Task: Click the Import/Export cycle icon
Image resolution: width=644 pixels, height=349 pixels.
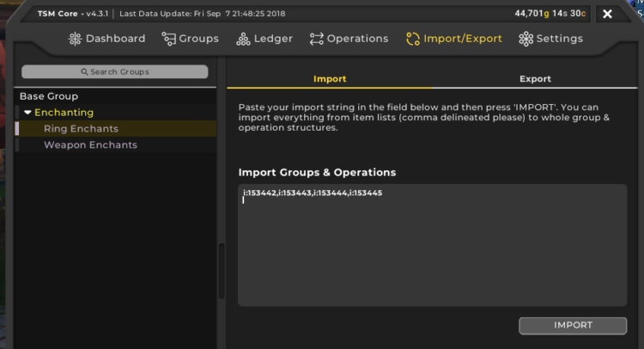Action: click(x=413, y=39)
